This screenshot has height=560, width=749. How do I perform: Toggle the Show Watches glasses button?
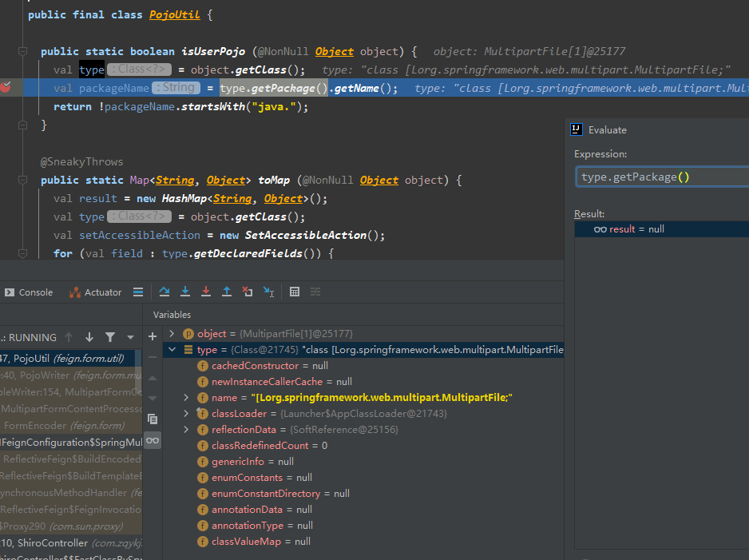[153, 440]
